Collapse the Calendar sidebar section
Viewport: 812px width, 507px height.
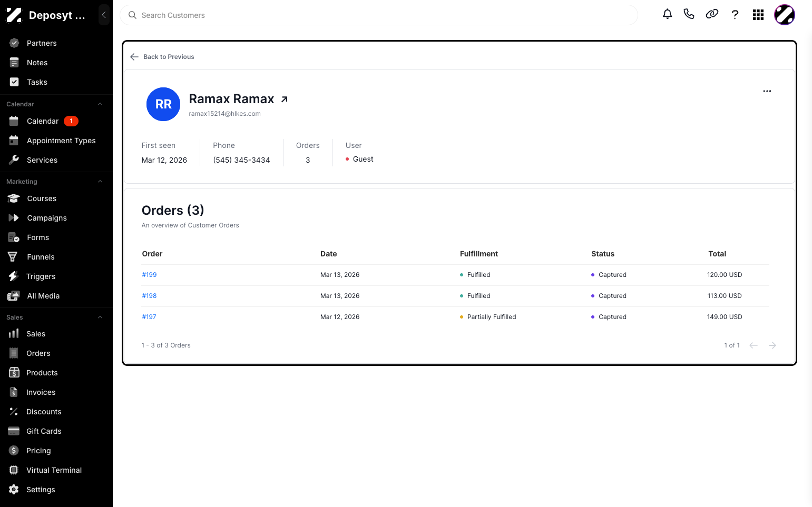click(100, 104)
